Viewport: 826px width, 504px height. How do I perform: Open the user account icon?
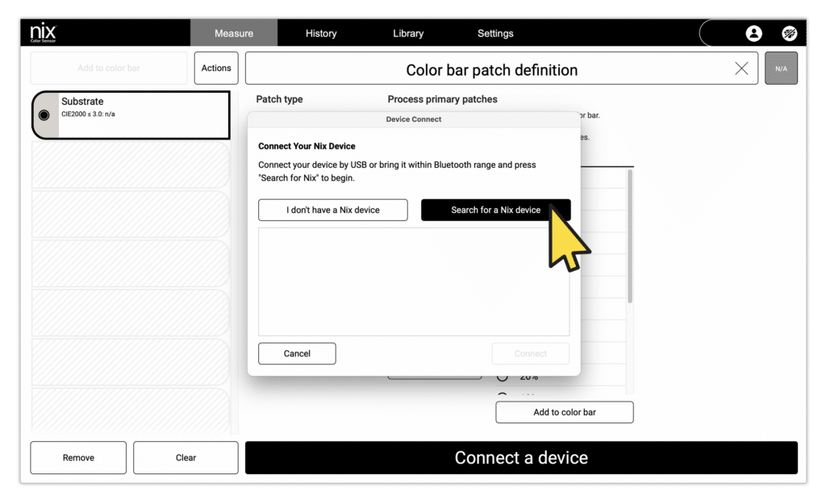pos(753,33)
